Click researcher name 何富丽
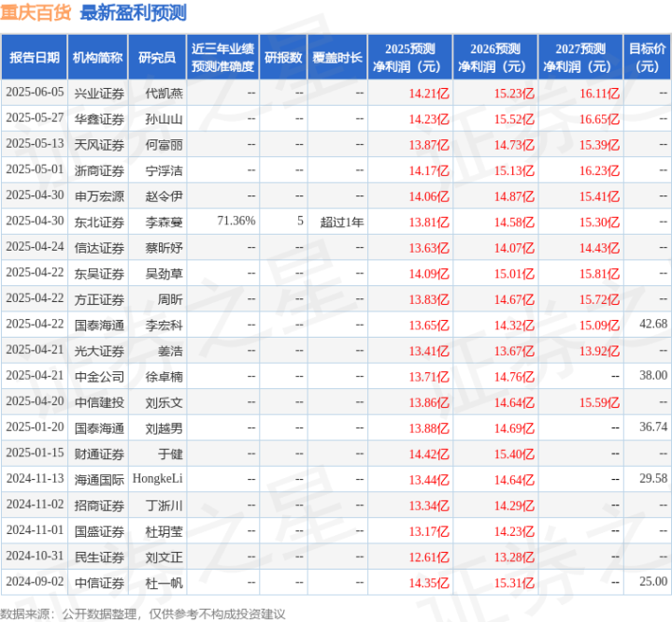This screenshot has height=622, width=672. pyautogui.click(x=164, y=145)
